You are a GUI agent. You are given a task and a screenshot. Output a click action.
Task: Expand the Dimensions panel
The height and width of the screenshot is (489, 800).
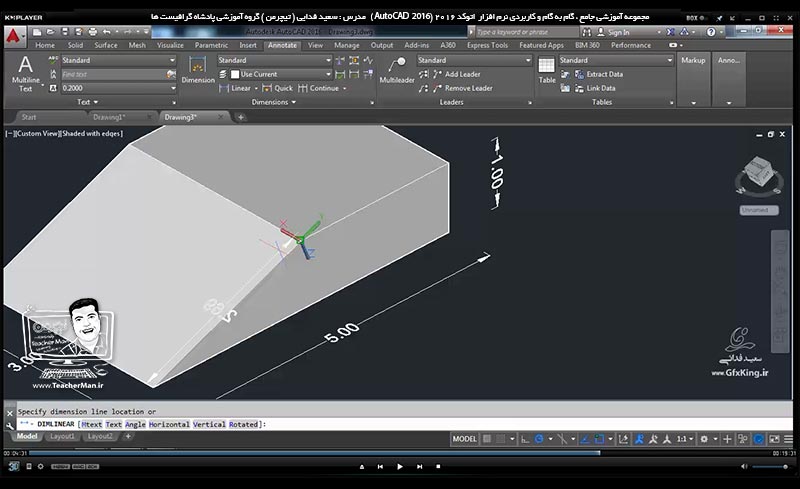coord(273,102)
